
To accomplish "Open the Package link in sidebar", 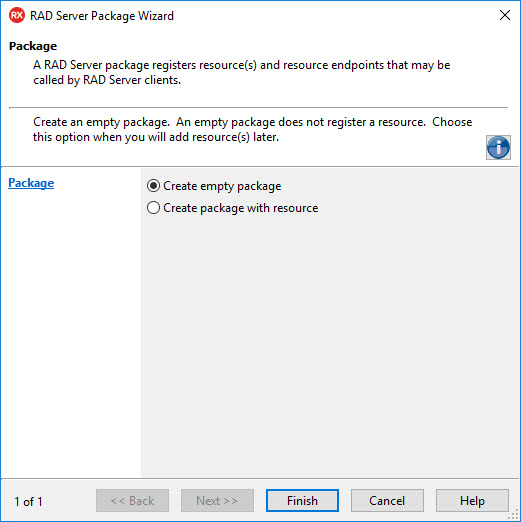I will point(31,183).
